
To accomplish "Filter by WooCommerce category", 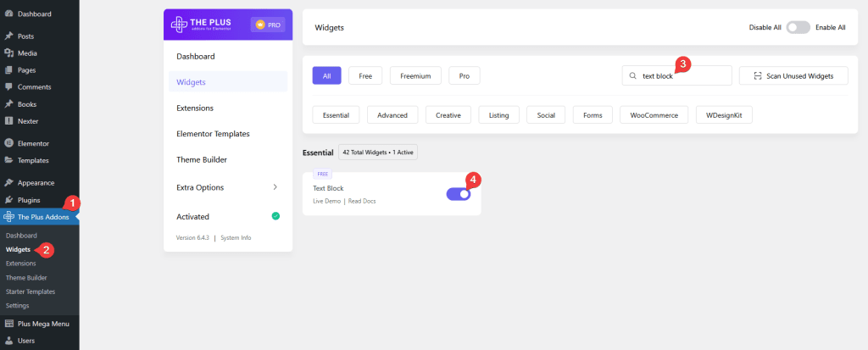I will (654, 115).
